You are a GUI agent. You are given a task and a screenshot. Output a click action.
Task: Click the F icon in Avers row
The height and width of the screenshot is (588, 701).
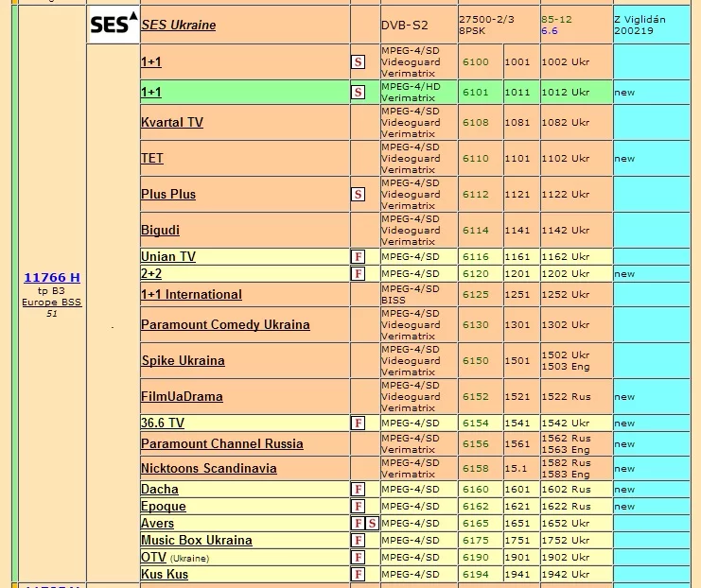[x=358, y=523]
